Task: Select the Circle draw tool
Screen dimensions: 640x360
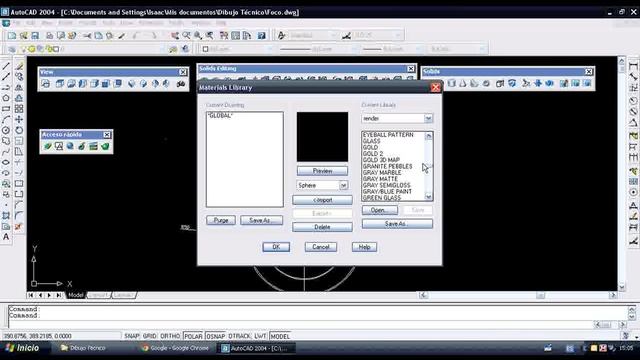Action: click(6, 130)
